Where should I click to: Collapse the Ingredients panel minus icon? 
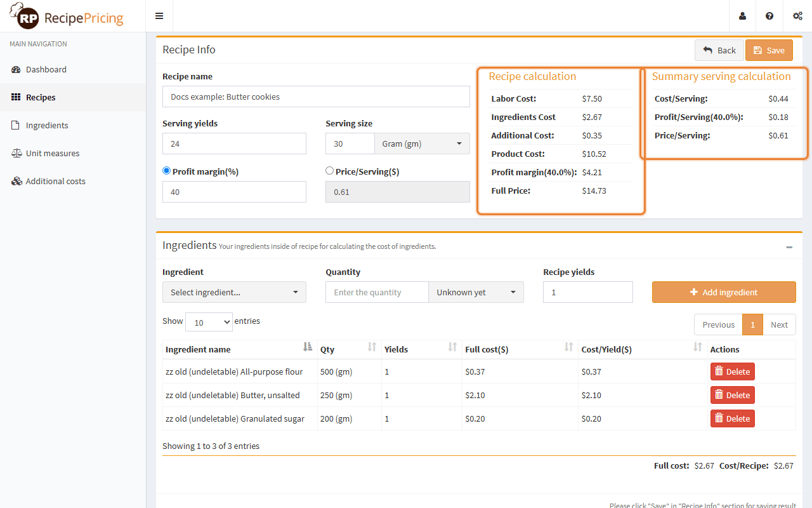pyautogui.click(x=789, y=247)
